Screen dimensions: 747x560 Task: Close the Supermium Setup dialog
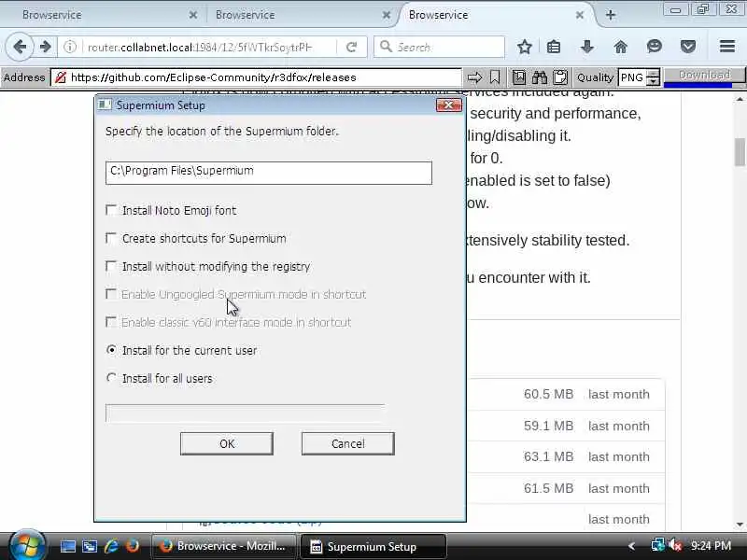click(x=448, y=105)
